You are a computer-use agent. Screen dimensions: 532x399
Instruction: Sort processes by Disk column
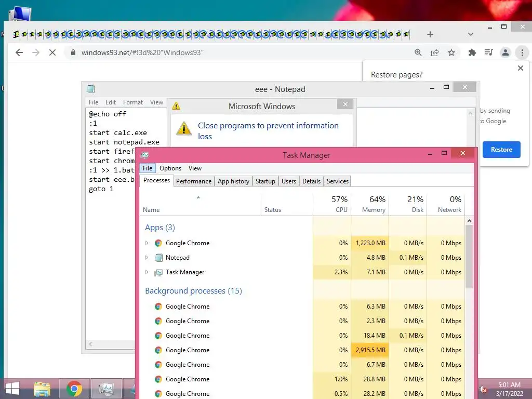(408, 205)
